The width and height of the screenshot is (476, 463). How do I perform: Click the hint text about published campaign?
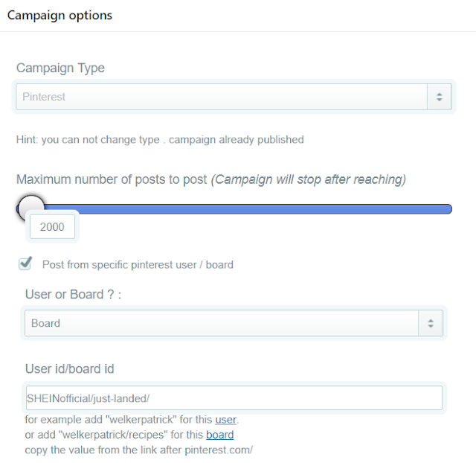[160, 139]
